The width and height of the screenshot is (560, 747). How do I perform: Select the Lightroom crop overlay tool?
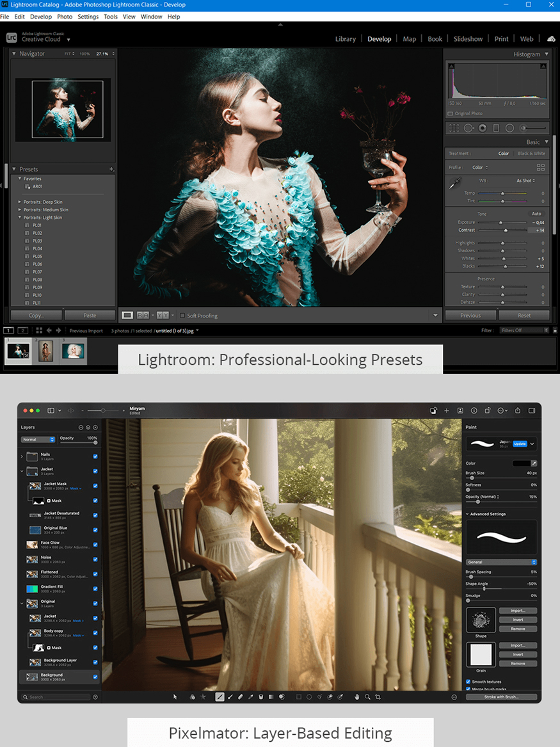454,128
